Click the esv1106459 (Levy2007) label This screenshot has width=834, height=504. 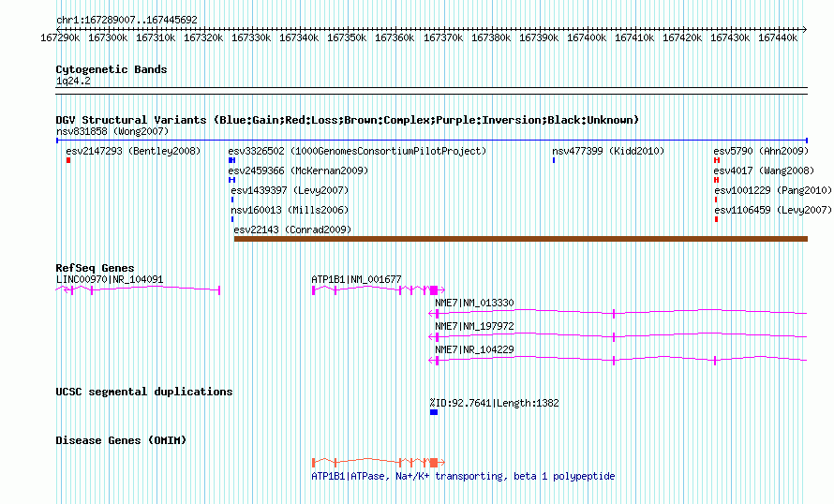pos(773,210)
